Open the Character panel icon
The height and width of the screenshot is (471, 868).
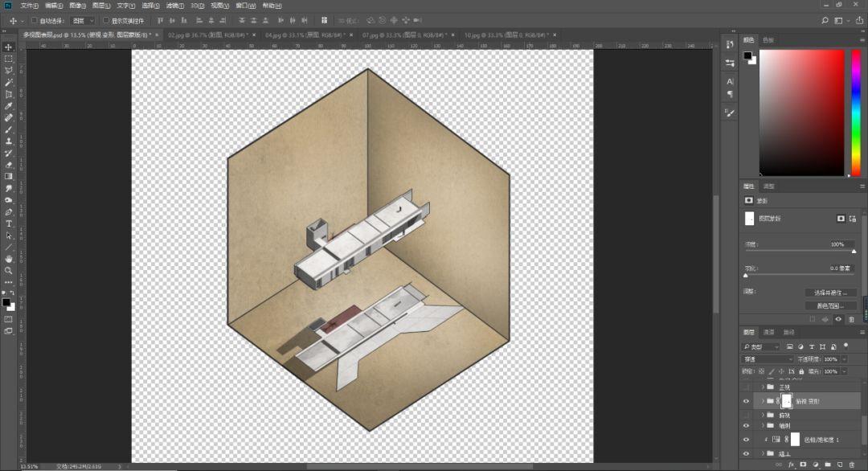click(730, 81)
